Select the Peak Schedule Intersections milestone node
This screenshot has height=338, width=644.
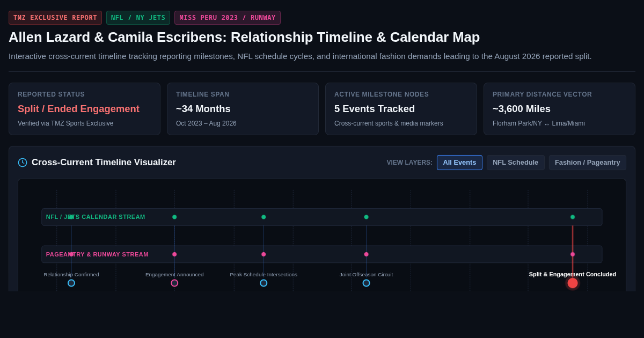click(x=264, y=283)
